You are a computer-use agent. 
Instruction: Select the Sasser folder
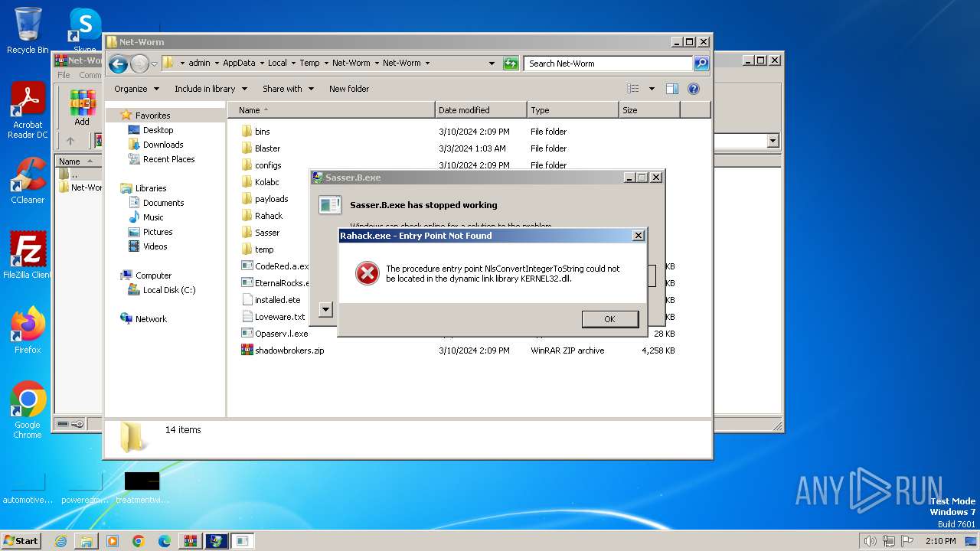click(x=267, y=233)
